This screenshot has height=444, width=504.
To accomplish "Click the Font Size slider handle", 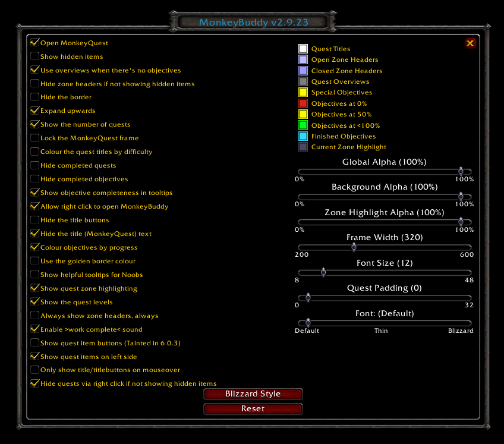I will [323, 272].
